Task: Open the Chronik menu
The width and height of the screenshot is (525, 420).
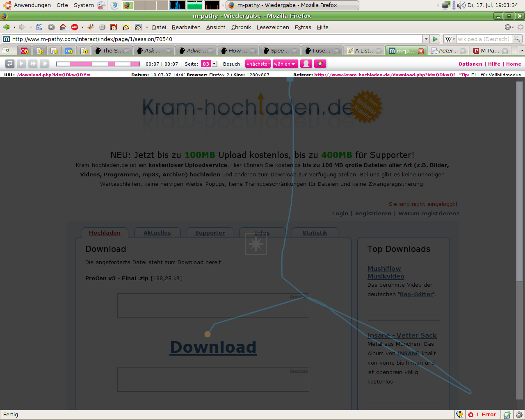Action: [x=241, y=27]
